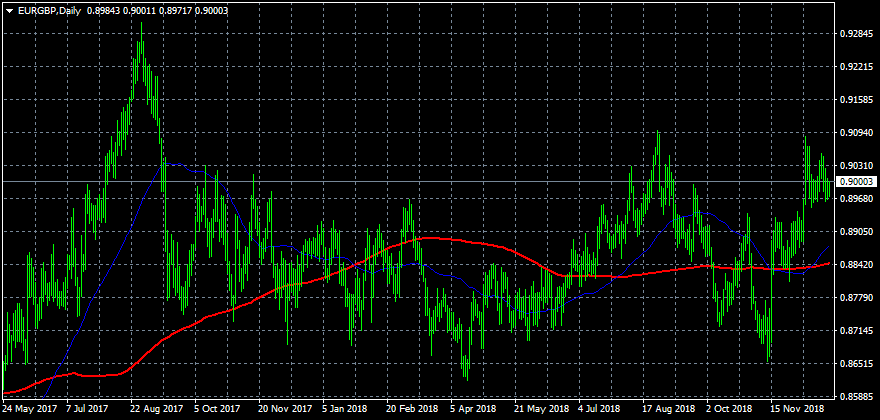Select the 24 May 2017 date label

(x=30, y=409)
